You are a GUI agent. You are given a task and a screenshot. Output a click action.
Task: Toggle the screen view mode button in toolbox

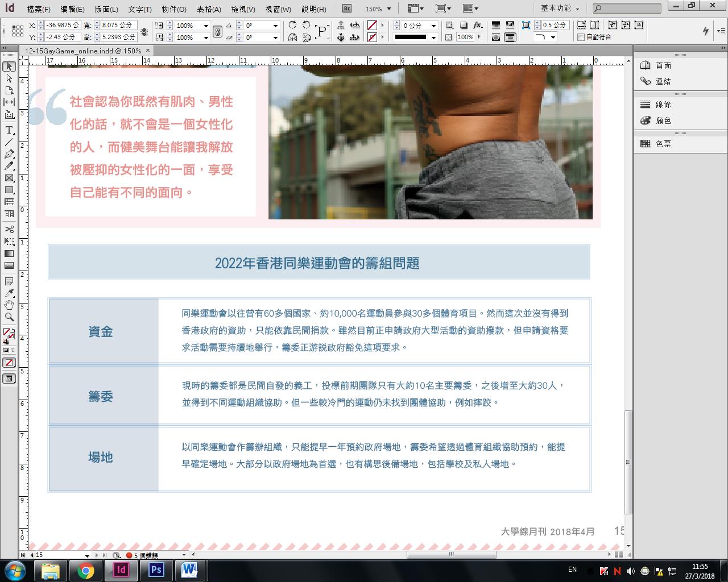9,379
